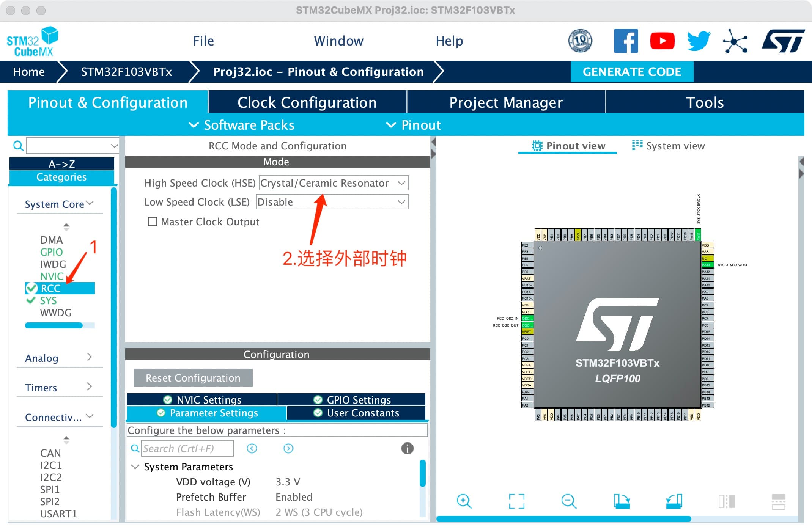This screenshot has width=812, height=531.
Task: Click the STM32F103VBTx breadcrumb
Action: 126,72
